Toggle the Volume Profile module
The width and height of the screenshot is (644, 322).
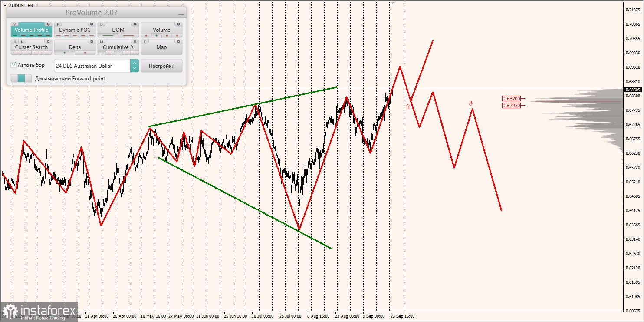click(x=31, y=30)
